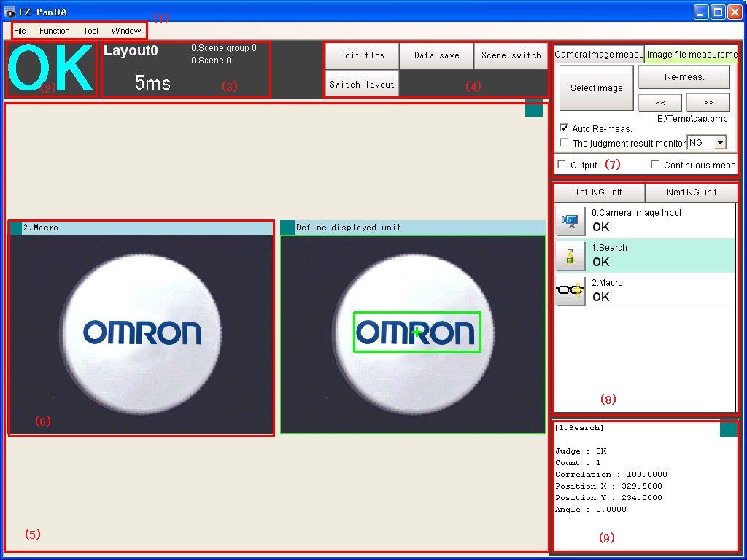747x560 pixels.
Task: Click the 2.Macro image pane
Action: pyautogui.click(x=142, y=334)
